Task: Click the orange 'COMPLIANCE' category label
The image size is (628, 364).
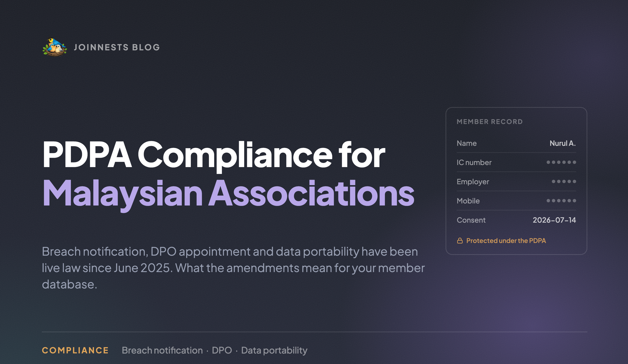Action: coord(75,350)
